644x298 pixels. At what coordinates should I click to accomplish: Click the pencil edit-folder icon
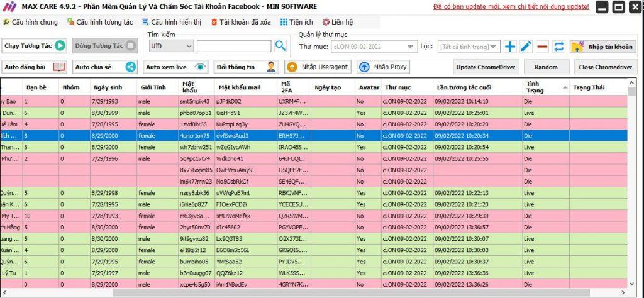click(x=526, y=47)
